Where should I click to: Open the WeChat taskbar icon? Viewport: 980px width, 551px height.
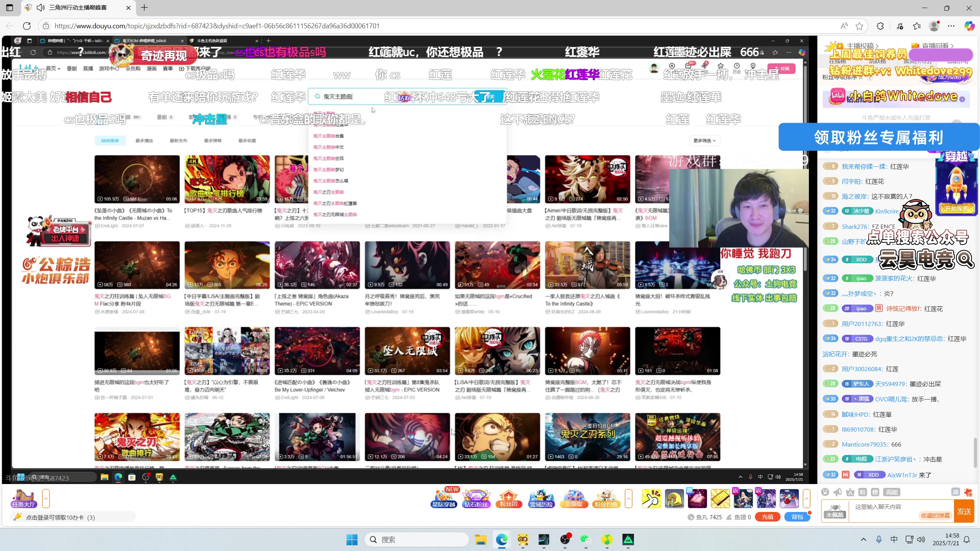click(585, 540)
